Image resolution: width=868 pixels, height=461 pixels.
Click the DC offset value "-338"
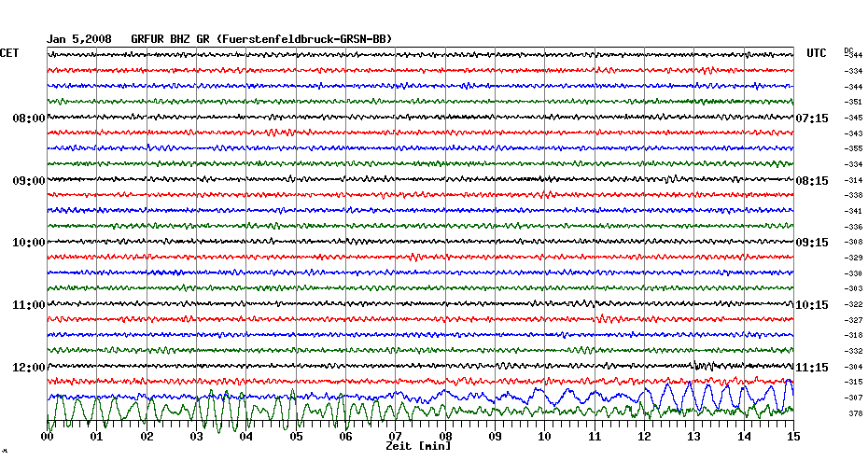pos(854,196)
